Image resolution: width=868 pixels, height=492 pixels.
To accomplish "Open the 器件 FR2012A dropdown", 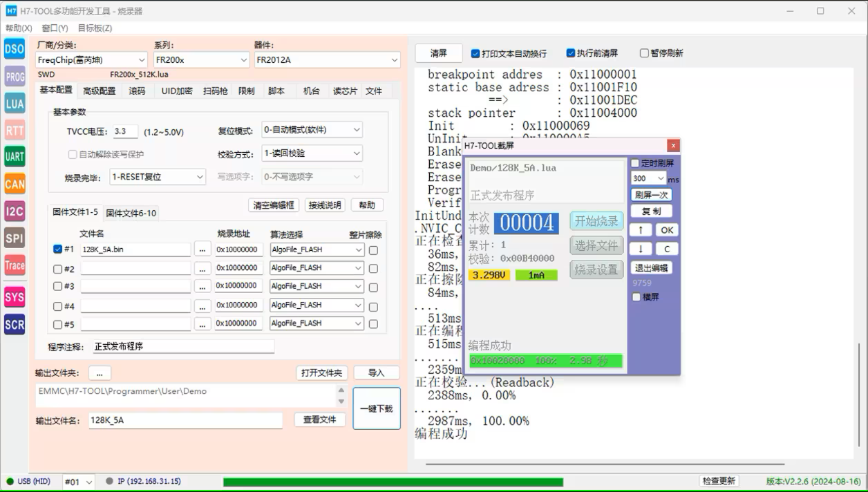I will click(327, 60).
